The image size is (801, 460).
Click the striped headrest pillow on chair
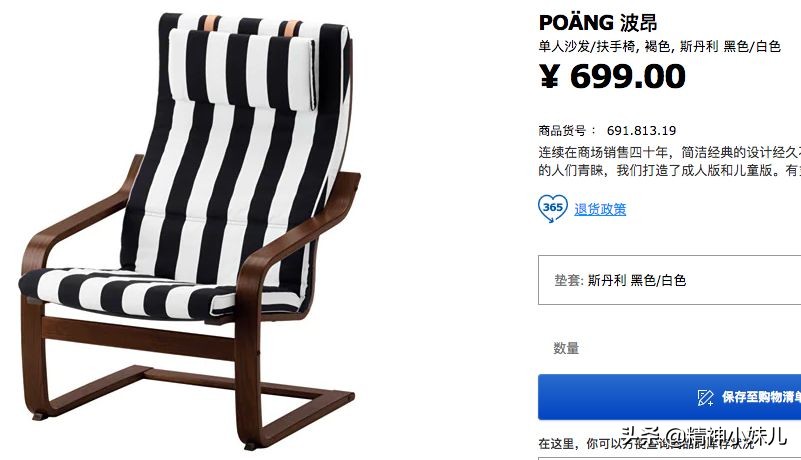(243, 67)
